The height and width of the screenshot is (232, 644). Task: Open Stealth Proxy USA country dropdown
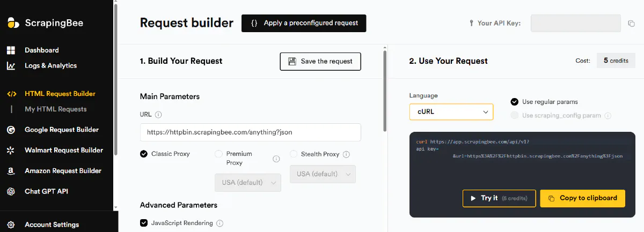[x=323, y=174]
